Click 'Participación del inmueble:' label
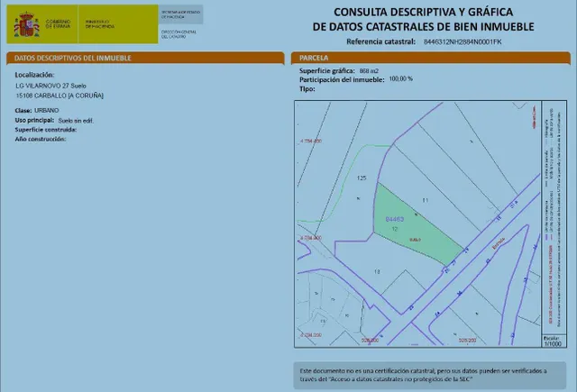Image resolution: width=577 pixels, height=392 pixels. [342, 80]
